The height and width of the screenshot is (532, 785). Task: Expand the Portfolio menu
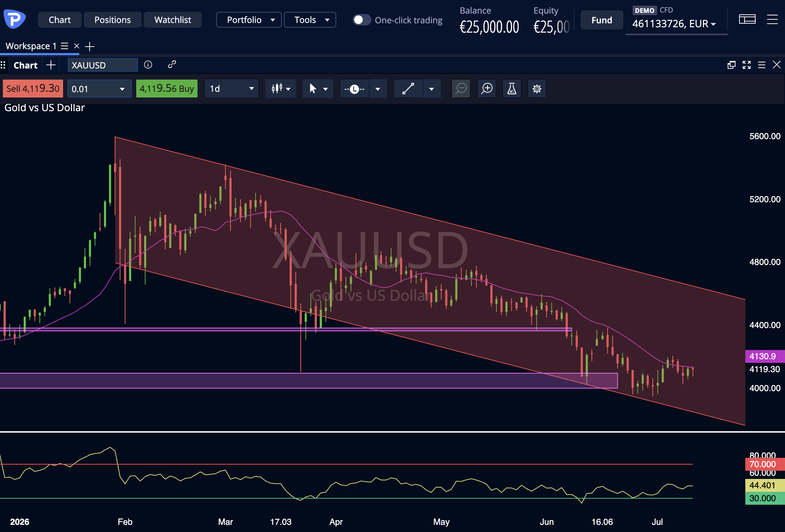(249, 20)
